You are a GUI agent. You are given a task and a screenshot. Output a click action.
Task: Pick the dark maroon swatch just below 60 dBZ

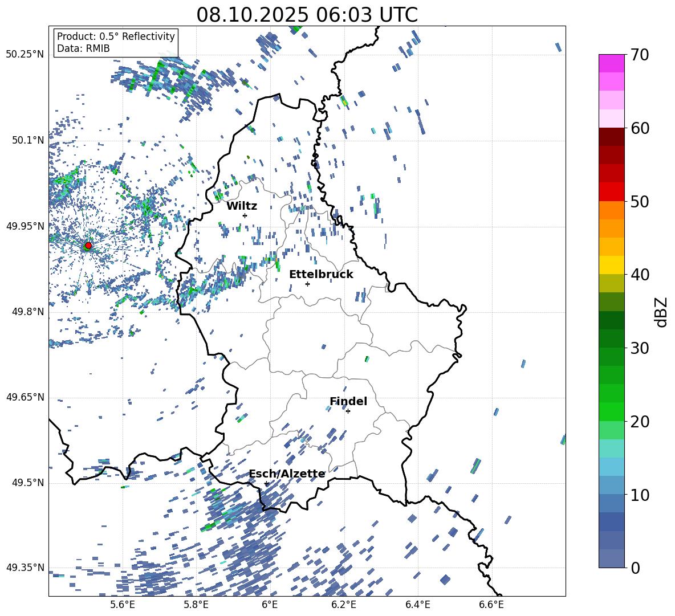[611, 137]
